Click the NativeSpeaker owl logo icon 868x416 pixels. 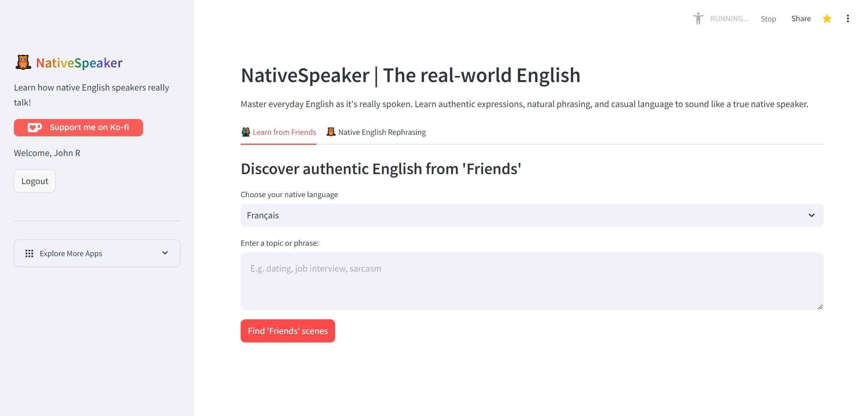[x=23, y=62]
